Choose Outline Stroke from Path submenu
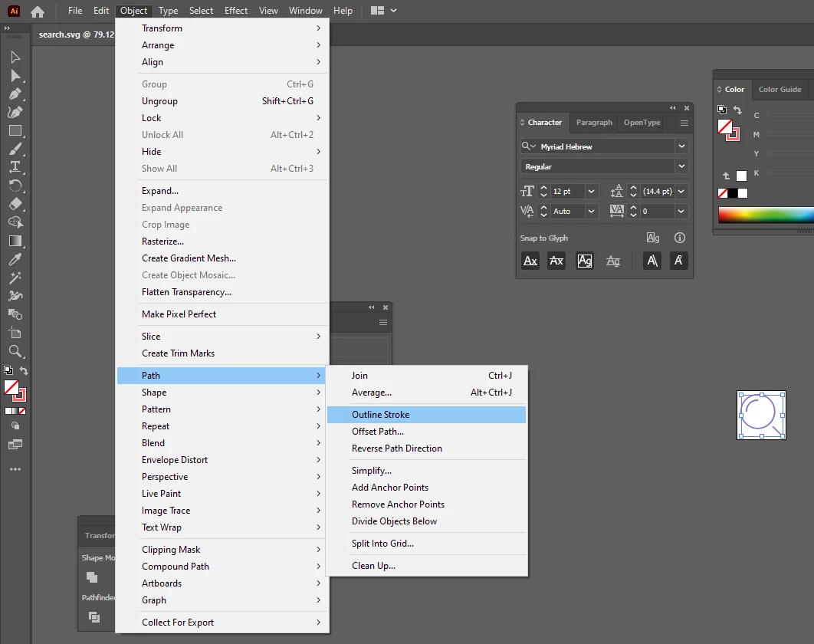Screen dimensions: 814x644 click(x=427, y=415)
